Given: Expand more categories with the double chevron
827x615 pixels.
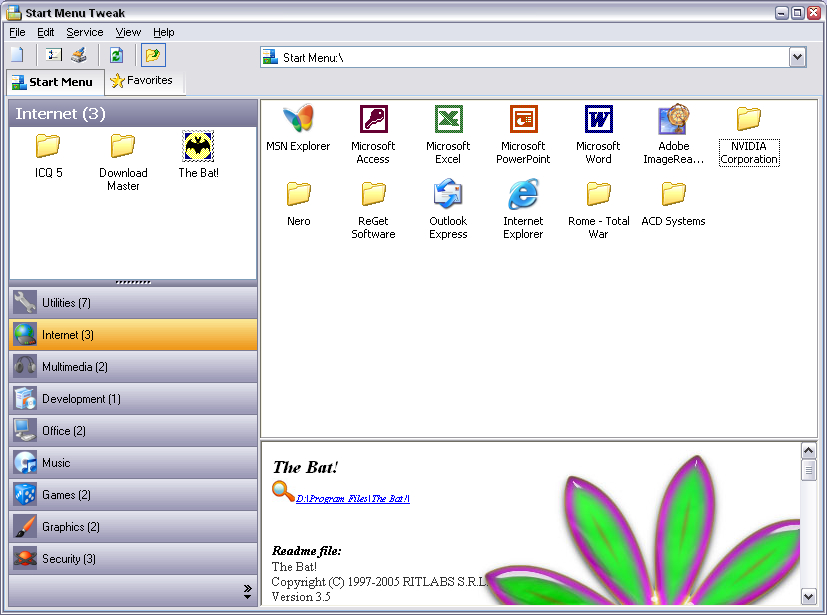Looking at the screenshot, I should [247, 592].
